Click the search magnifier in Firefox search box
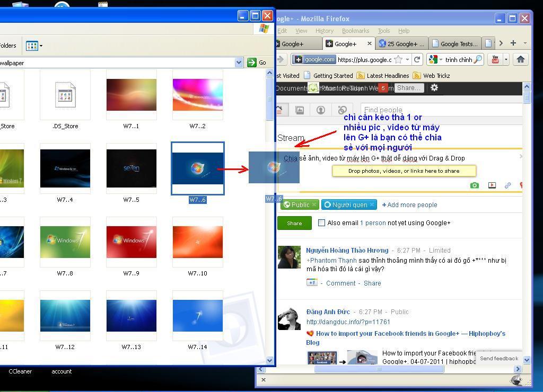Screen dimensions: 543x392 pyautogui.click(x=478, y=59)
